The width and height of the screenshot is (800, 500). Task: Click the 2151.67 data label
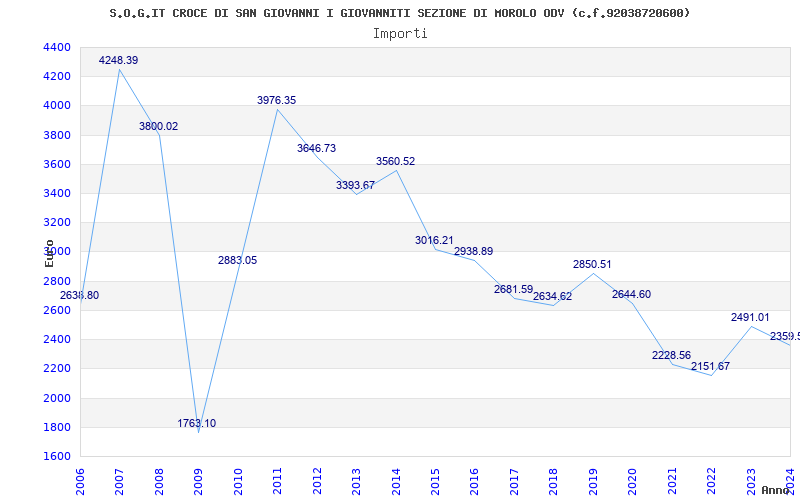coord(711,366)
